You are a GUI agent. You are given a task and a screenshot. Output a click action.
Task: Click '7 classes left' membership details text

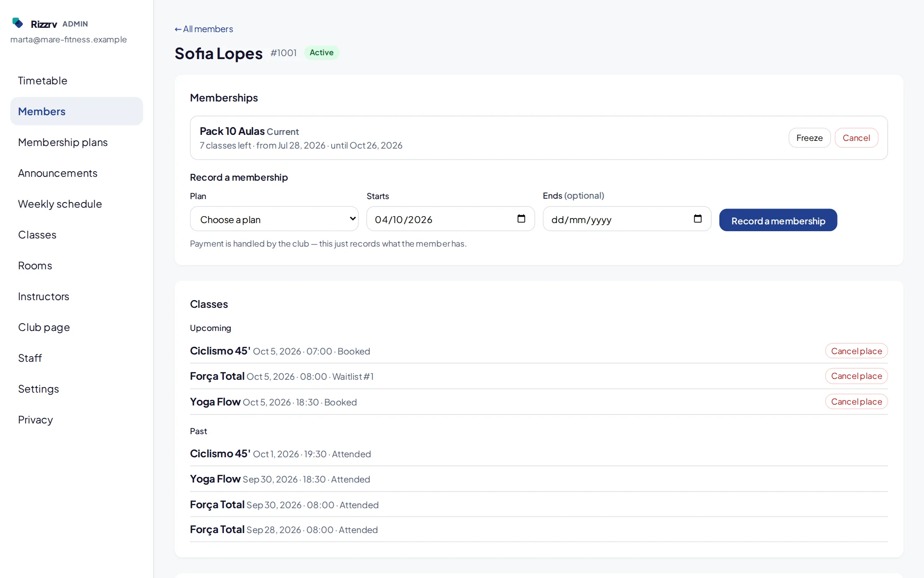301,146
